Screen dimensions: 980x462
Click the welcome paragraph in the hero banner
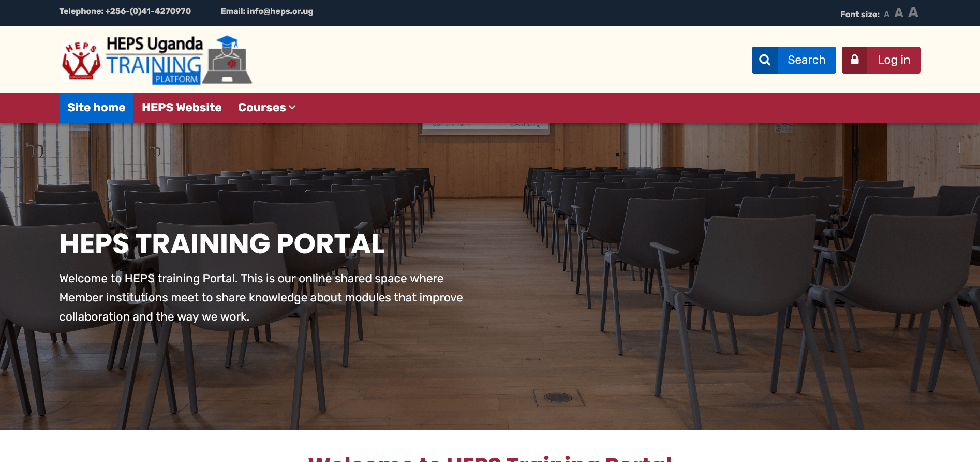(261, 298)
